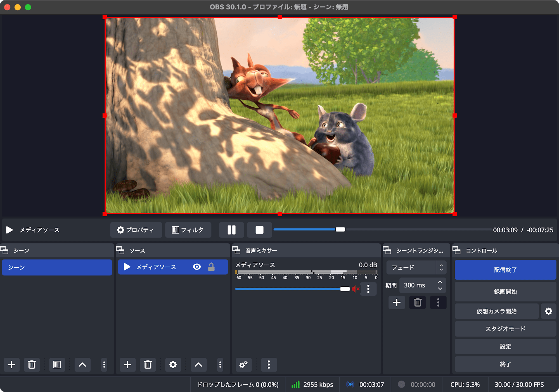Click 終了 to exit OBS
559x392 pixels.
(505, 364)
